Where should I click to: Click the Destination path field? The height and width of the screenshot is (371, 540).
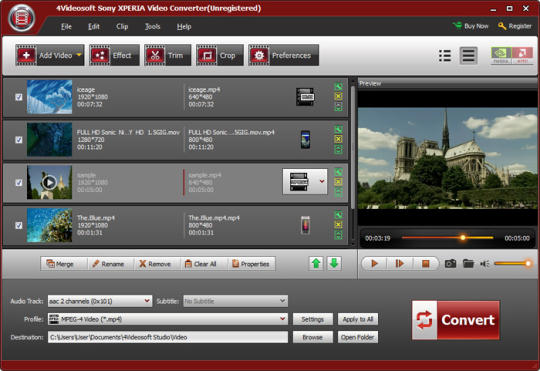[x=168, y=337]
